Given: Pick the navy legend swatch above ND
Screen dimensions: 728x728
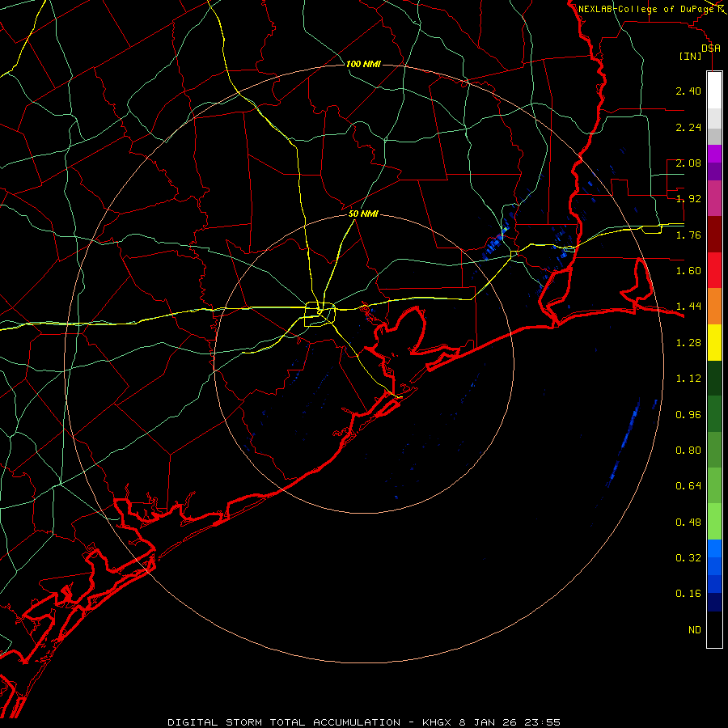Looking at the screenshot, I should pos(714,603).
